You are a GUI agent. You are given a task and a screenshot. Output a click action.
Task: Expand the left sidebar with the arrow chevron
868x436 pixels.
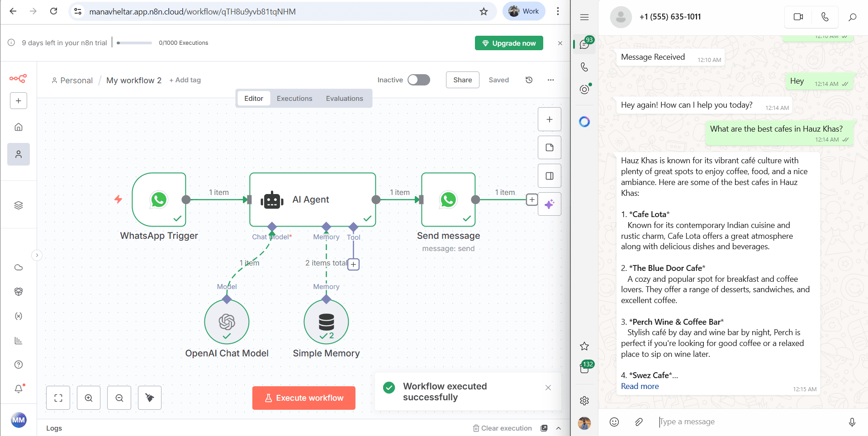pos(37,255)
